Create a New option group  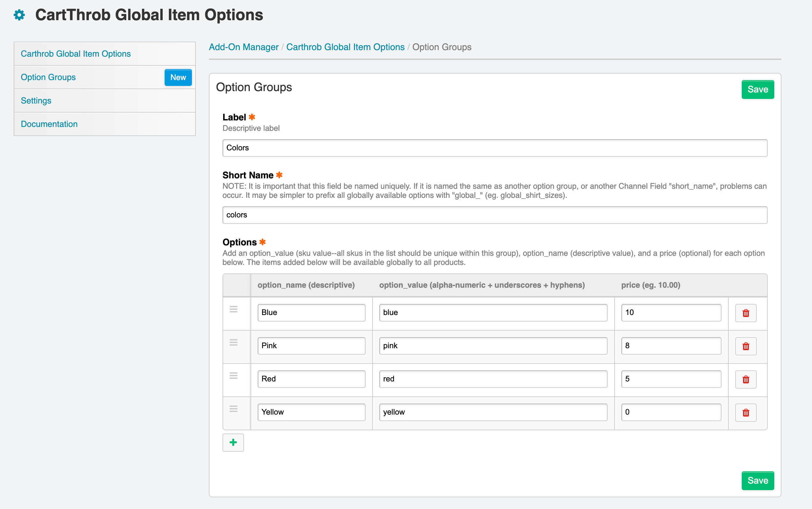(178, 77)
